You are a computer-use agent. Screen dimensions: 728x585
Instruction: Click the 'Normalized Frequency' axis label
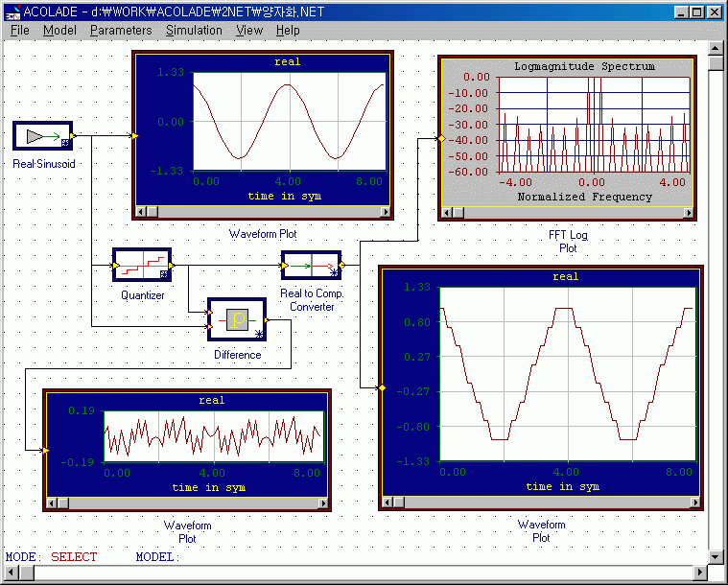point(584,197)
